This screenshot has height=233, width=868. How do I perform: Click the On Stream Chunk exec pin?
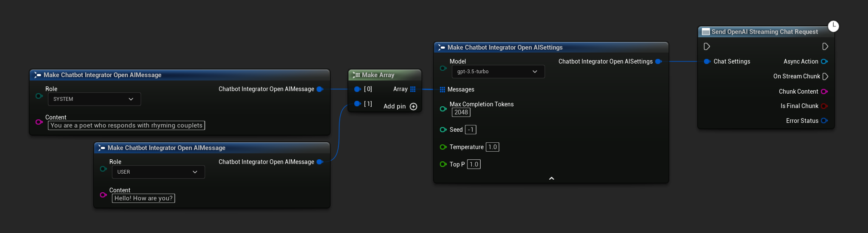[x=825, y=76]
